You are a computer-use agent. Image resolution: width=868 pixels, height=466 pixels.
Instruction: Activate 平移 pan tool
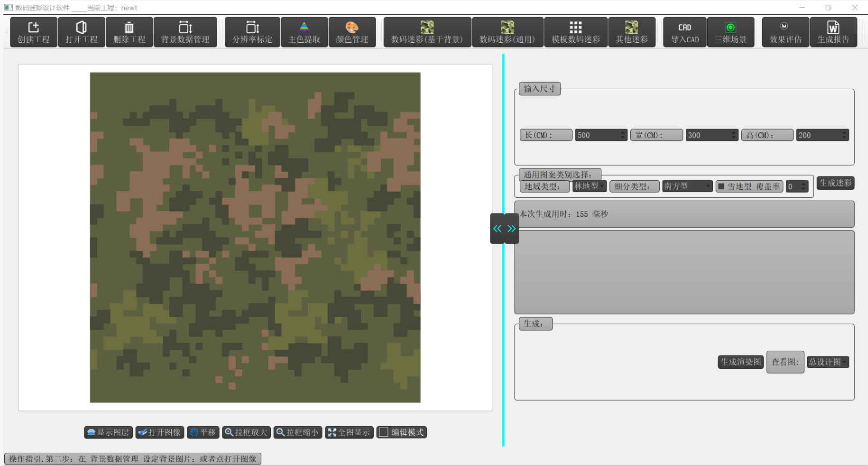coord(203,432)
